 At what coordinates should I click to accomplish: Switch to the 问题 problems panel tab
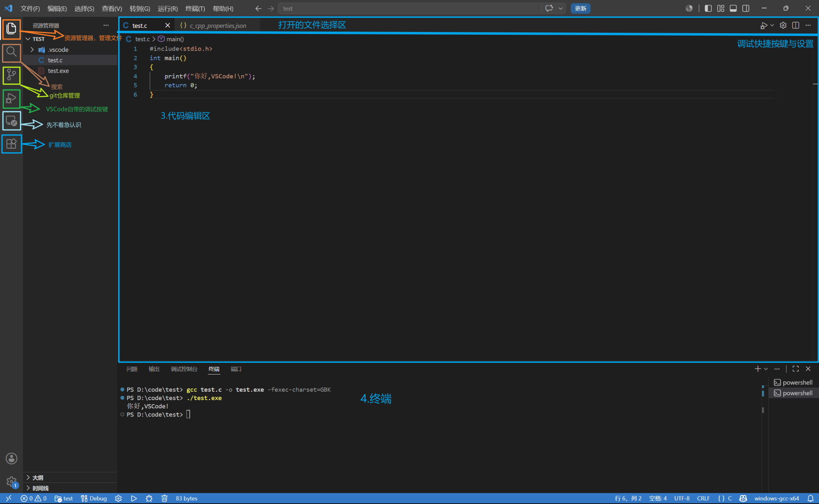pyautogui.click(x=132, y=369)
